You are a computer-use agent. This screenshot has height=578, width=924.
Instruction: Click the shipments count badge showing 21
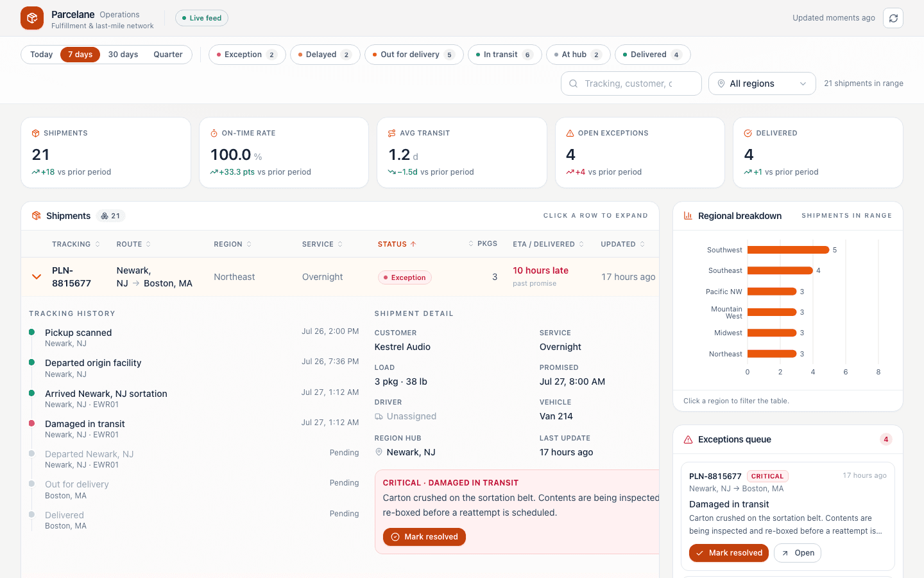pos(110,216)
